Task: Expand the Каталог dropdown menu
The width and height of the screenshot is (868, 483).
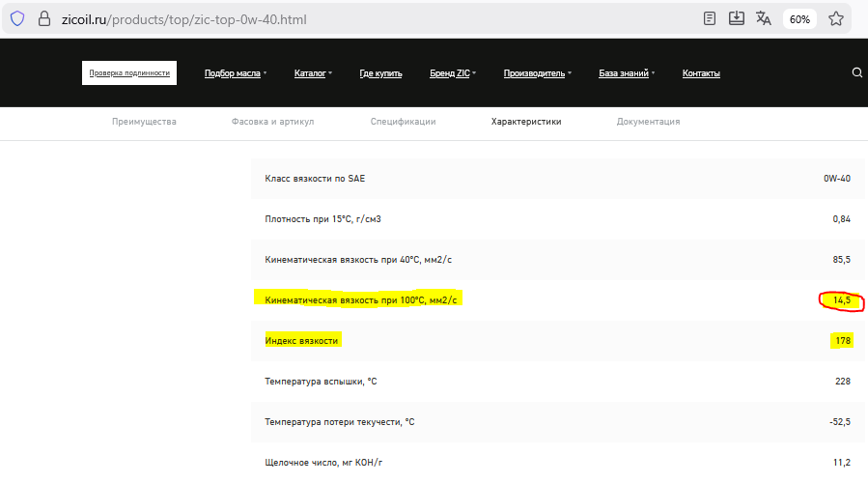Action: point(312,73)
